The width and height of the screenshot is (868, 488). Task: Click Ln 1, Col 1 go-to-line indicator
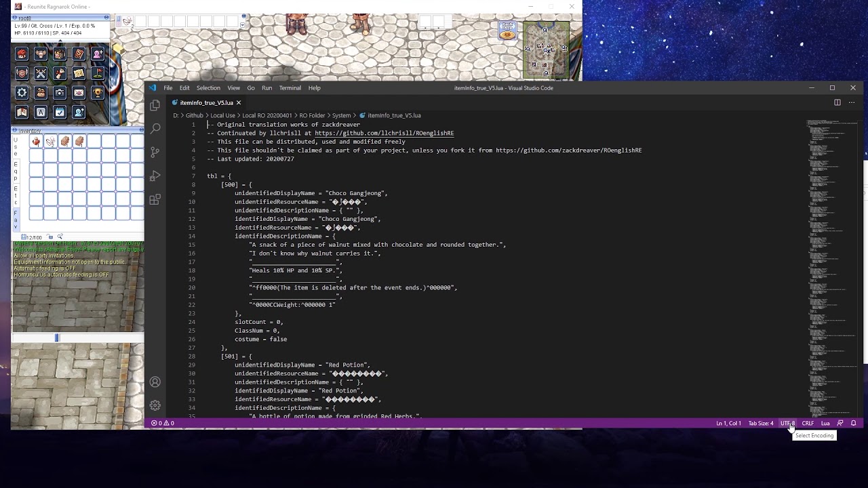coord(728,423)
